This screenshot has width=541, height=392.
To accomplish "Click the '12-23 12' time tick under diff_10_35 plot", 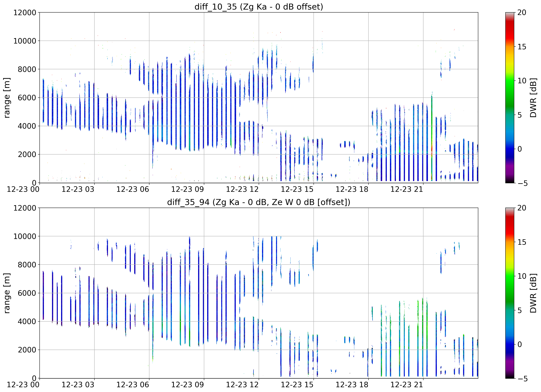I will (242, 189).
